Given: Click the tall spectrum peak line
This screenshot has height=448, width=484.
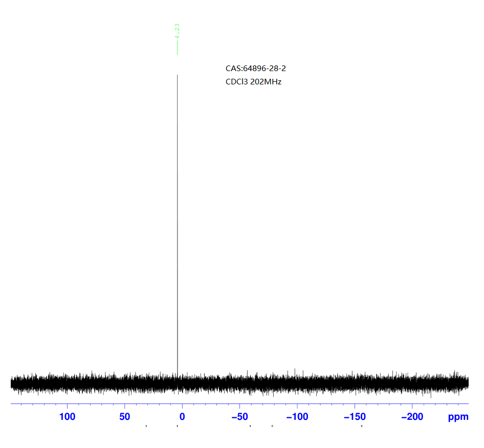Looking at the screenshot, I should 177,225.
